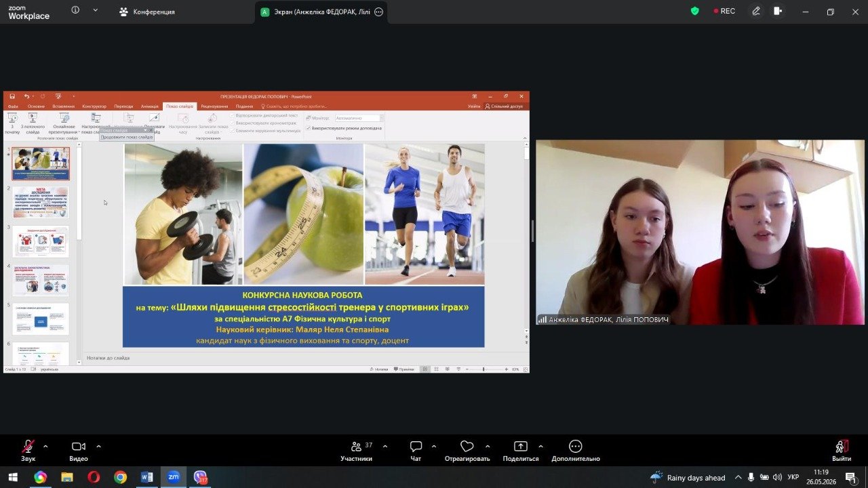The width and height of the screenshot is (868, 488).
Task: Expand video options arrow next to Видео
Action: 98,447
